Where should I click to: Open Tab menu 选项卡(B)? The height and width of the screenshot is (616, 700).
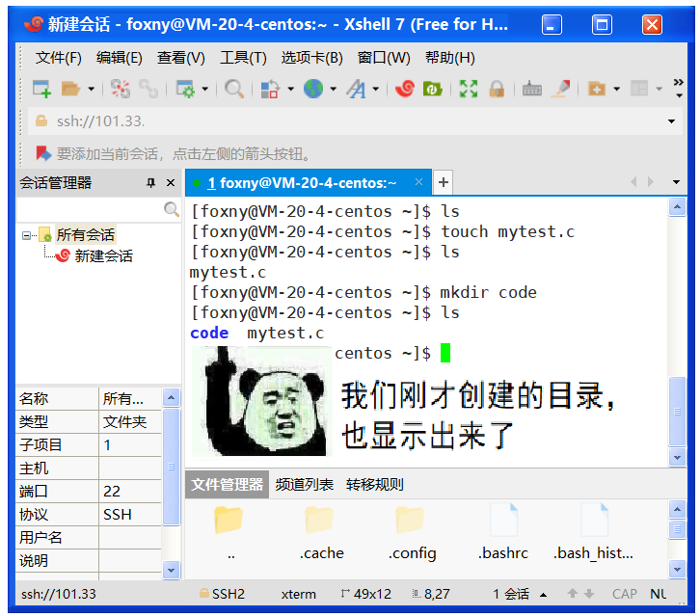click(312, 58)
